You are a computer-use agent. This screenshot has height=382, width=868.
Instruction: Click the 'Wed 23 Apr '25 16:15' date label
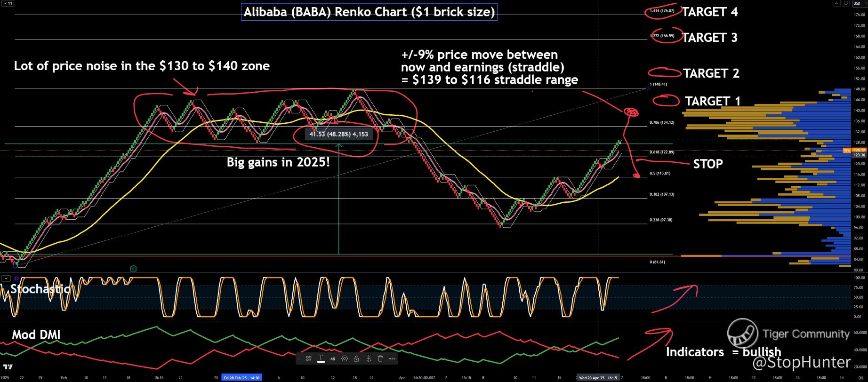(598, 378)
